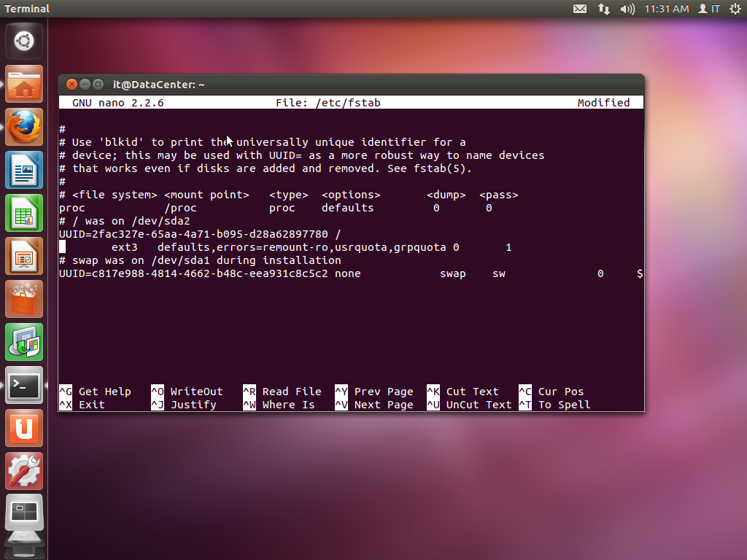Screen dimensions: 747x560
Task: Open the IT user menu
Action: [x=709, y=9]
